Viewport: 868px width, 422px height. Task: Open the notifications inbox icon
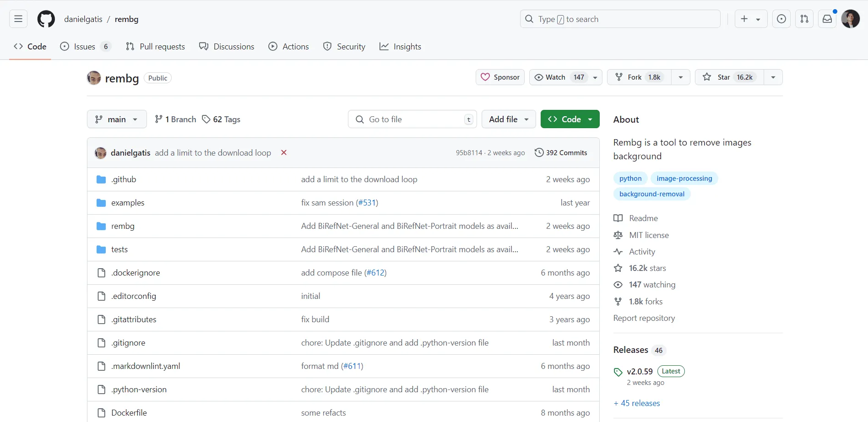(x=827, y=19)
